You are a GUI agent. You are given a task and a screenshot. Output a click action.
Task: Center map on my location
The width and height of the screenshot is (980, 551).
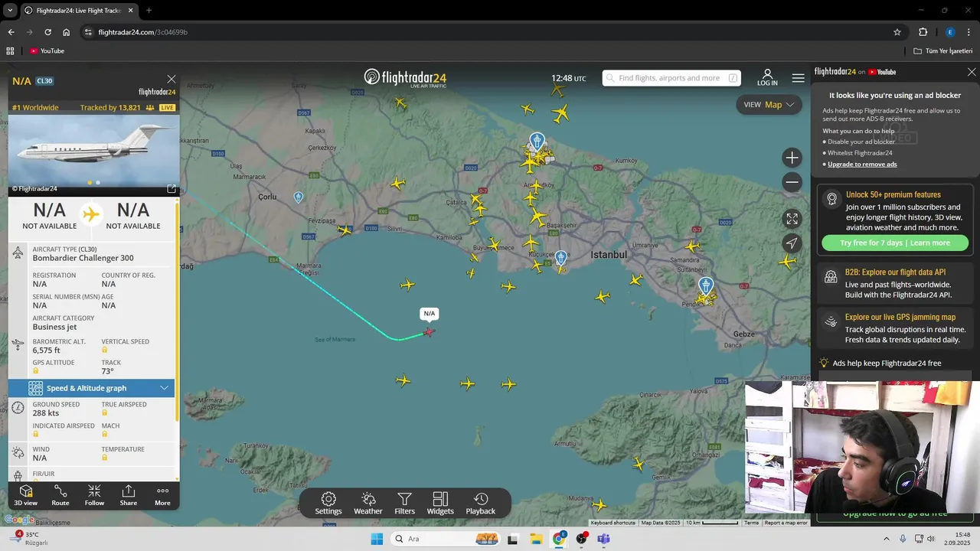(792, 243)
